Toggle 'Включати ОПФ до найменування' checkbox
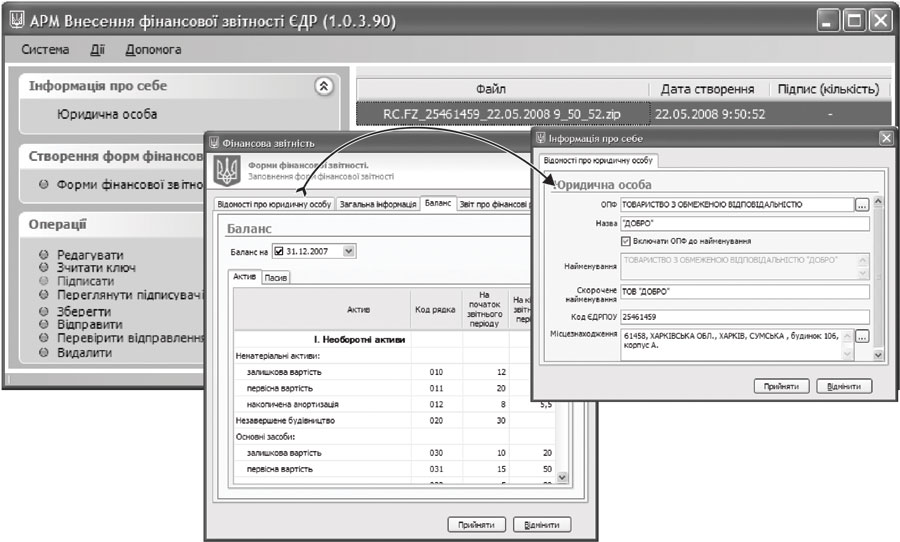 coord(627,241)
